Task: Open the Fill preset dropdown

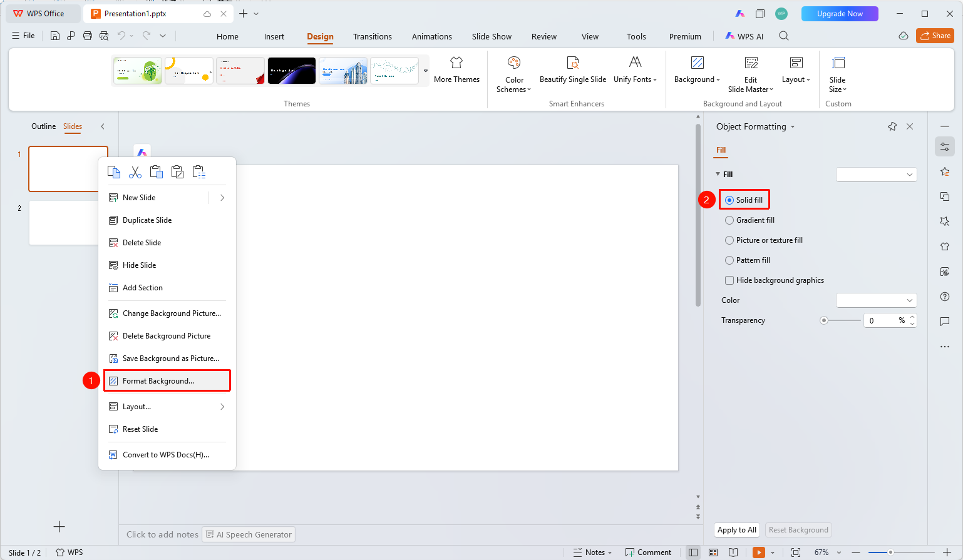Action: coord(877,175)
